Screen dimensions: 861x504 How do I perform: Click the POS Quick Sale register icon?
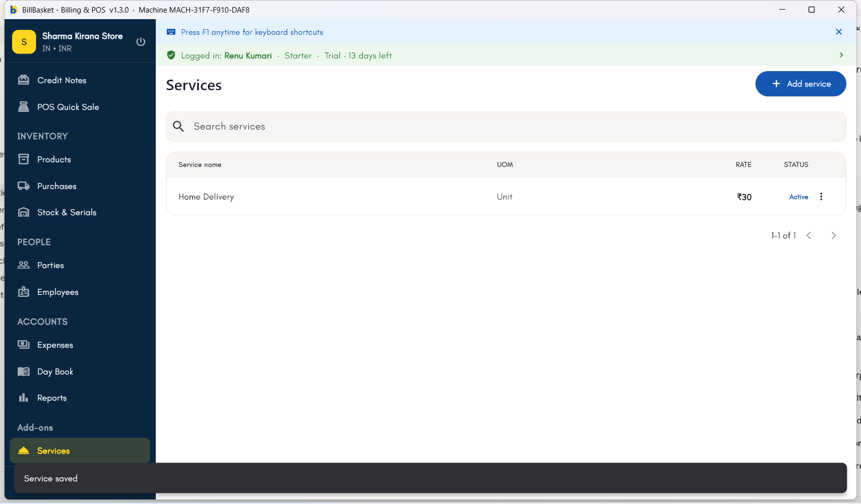point(24,106)
